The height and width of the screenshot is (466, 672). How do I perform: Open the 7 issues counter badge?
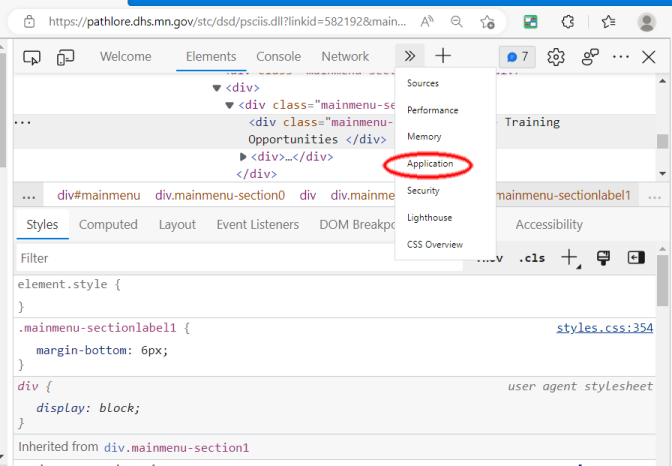[517, 57]
